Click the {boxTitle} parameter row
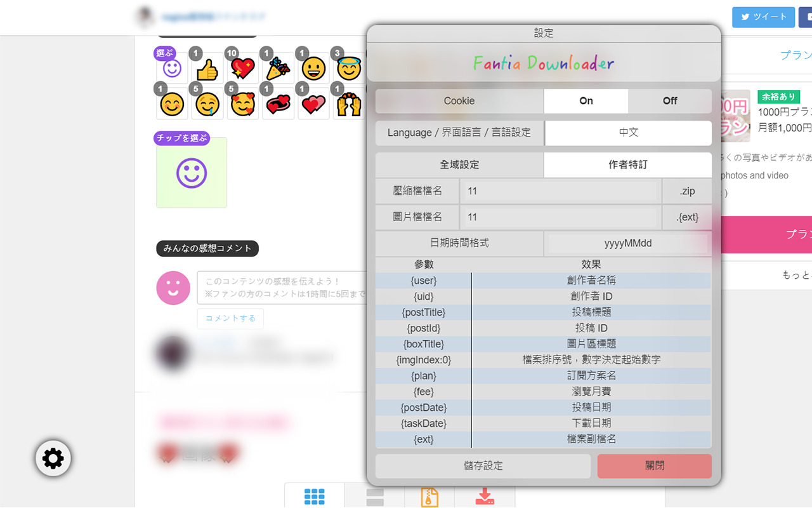Image resolution: width=812 pixels, height=508 pixels. coord(544,344)
